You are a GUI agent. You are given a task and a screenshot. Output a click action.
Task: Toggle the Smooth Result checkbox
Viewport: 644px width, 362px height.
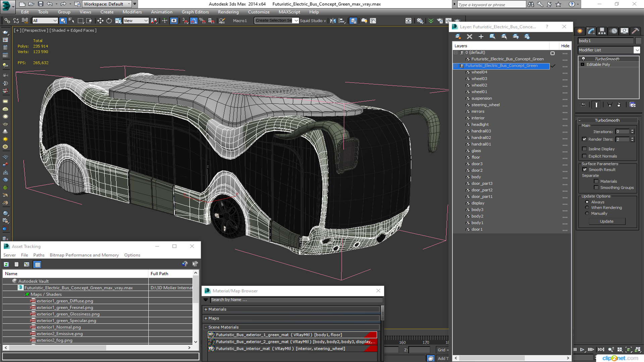pyautogui.click(x=585, y=170)
